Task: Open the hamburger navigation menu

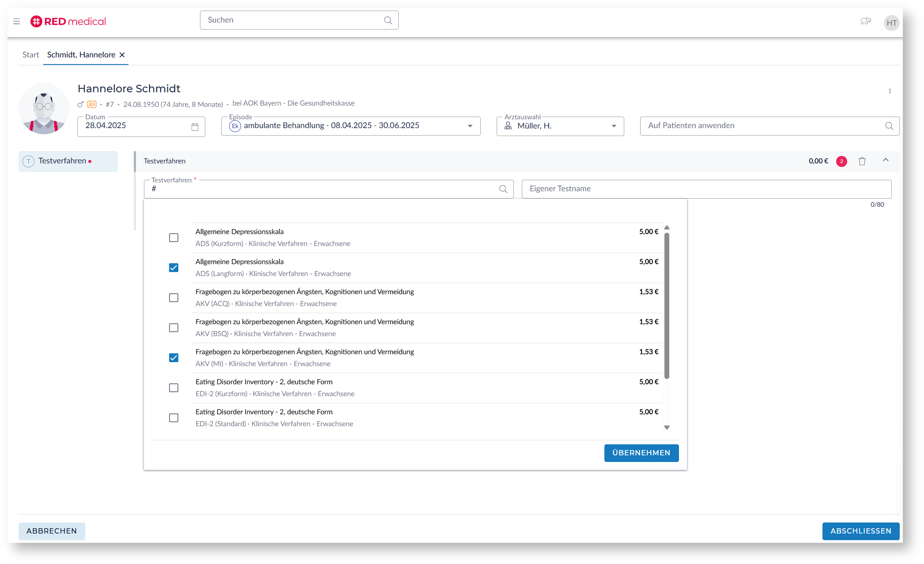Action: (x=17, y=21)
